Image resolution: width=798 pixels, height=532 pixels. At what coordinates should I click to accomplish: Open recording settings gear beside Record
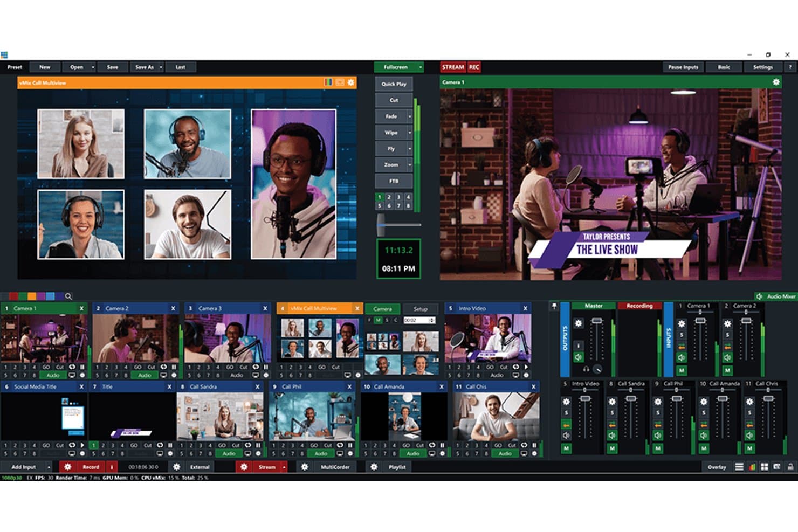pyautogui.click(x=67, y=467)
